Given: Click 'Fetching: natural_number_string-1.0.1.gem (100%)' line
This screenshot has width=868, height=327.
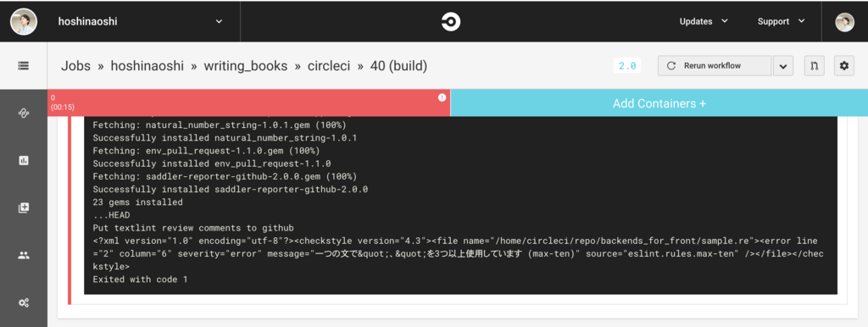Looking at the screenshot, I should tap(220, 125).
